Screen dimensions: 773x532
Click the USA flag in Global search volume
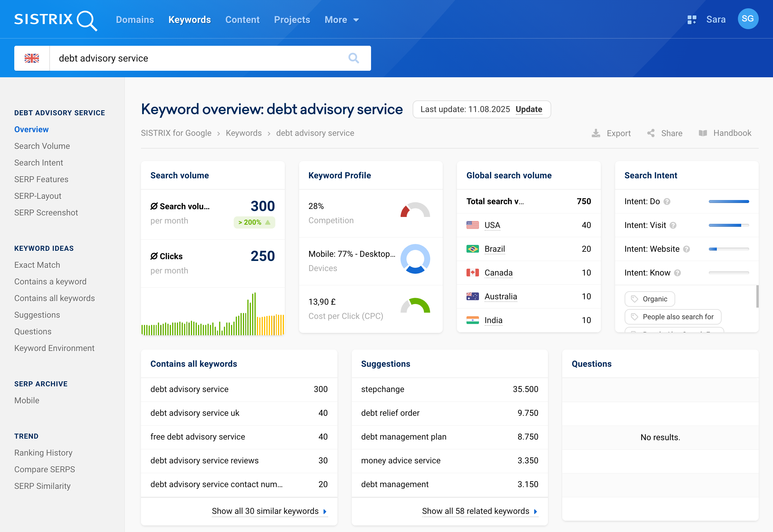pyautogui.click(x=472, y=225)
